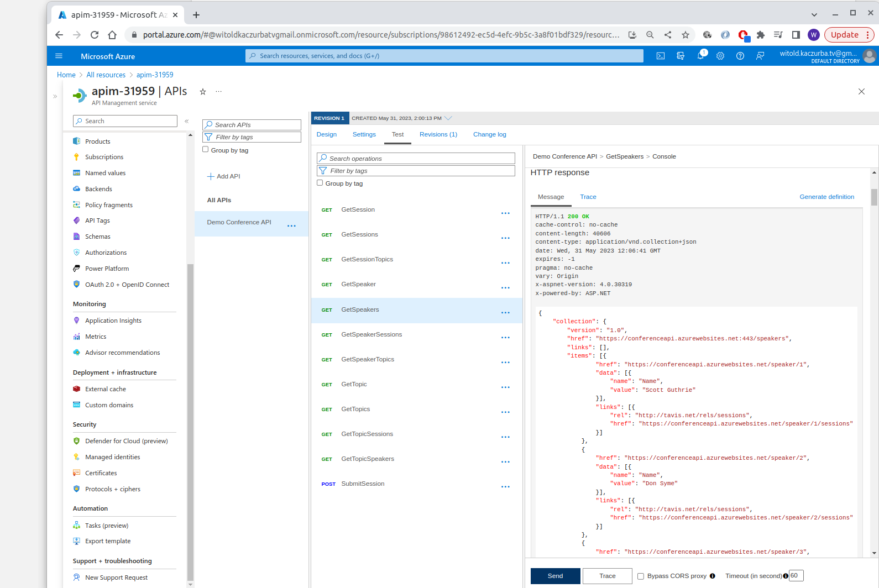The image size is (879, 588).
Task: Enable Bypass CORS proxy checkbox
Action: pos(641,576)
